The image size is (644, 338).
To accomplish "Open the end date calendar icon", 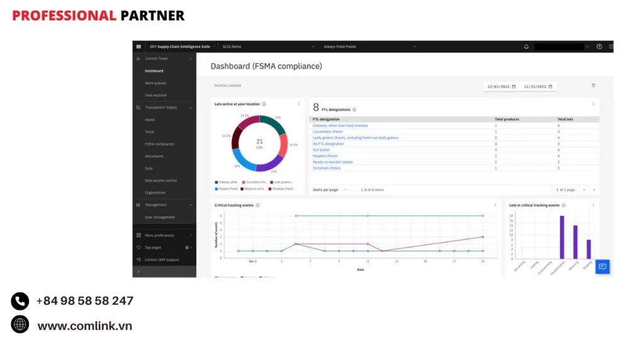I will point(550,87).
